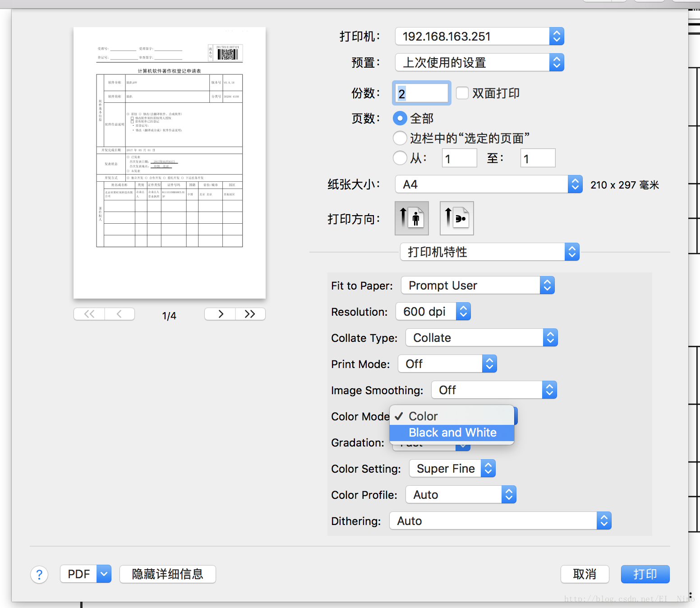Choose Black and White menu item
Screen dimensions: 700x608
[452, 433]
